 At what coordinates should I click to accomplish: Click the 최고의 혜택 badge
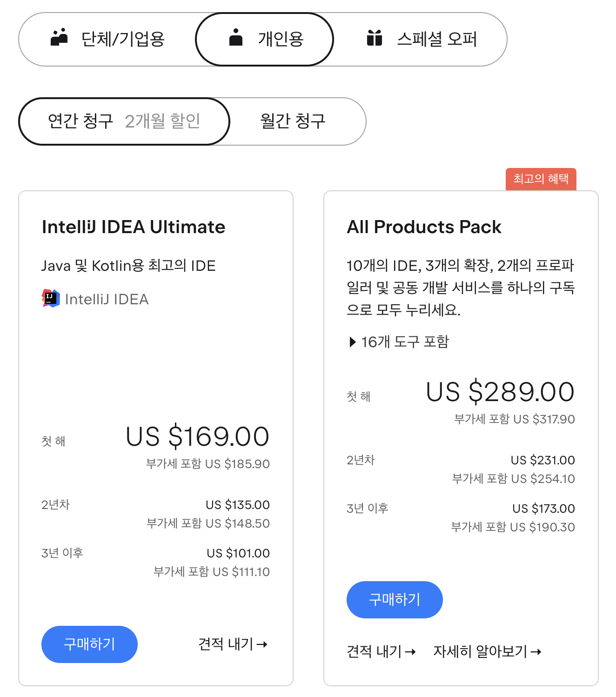click(541, 179)
